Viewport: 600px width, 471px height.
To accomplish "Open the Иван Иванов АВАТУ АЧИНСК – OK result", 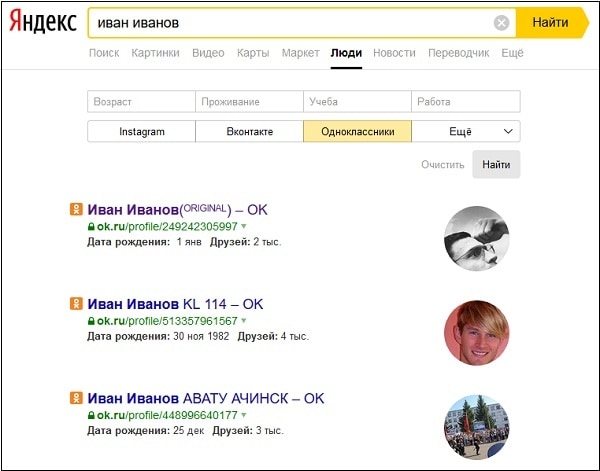I will coord(206,398).
